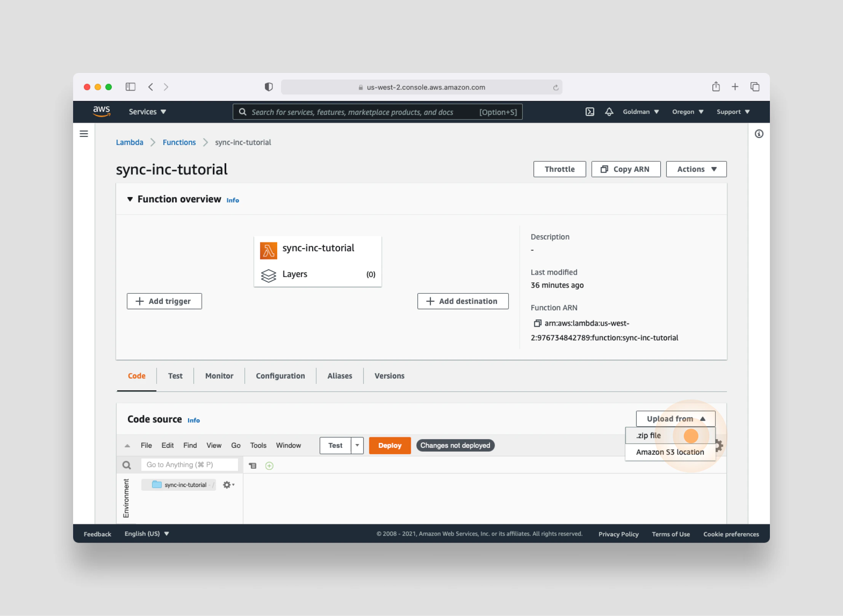Choose .zip file upload option
This screenshot has height=616, width=843.
[670, 436]
